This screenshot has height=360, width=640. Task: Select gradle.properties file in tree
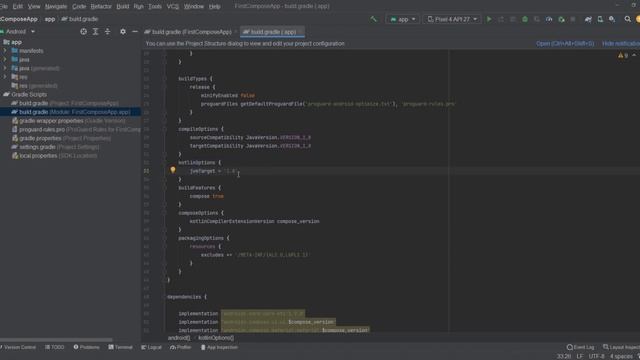pyautogui.click(x=61, y=138)
